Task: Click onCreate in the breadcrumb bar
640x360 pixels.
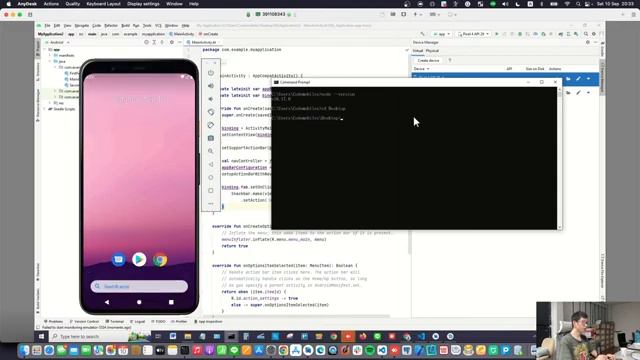Action: pyautogui.click(x=209, y=34)
